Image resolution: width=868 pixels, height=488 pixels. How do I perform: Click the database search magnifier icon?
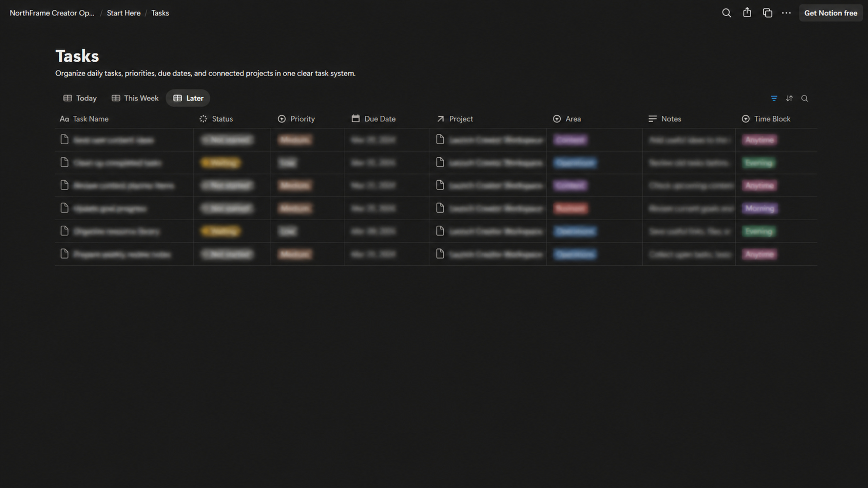click(805, 98)
